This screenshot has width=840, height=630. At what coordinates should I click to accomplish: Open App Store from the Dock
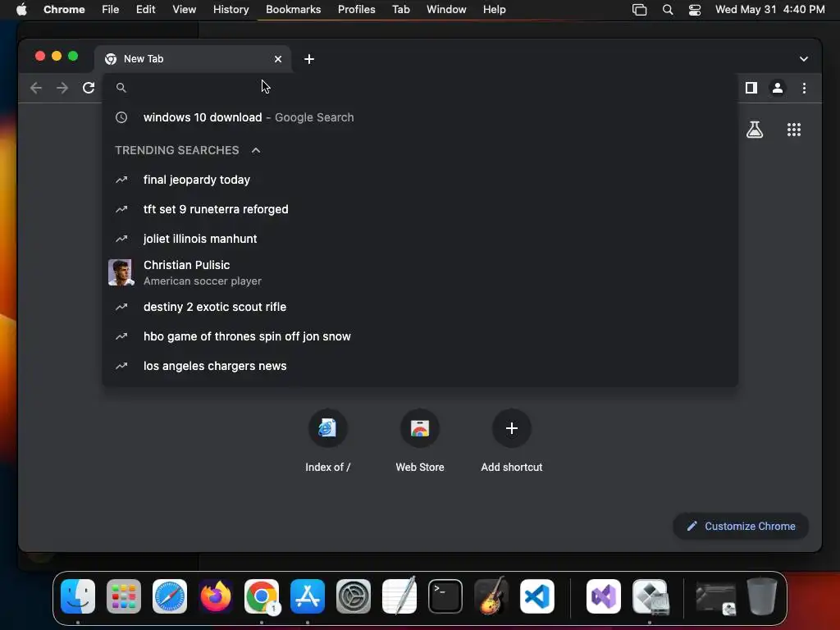tap(308, 596)
